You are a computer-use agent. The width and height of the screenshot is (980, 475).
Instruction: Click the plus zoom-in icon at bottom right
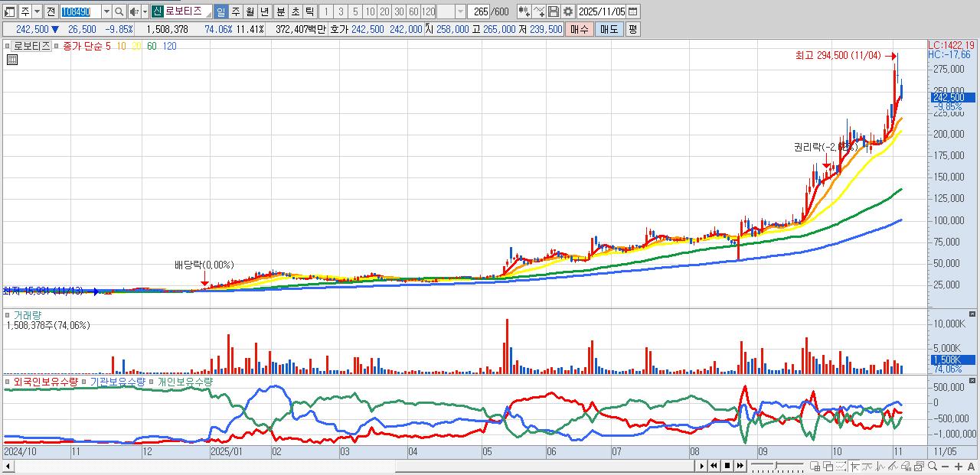[x=959, y=466]
